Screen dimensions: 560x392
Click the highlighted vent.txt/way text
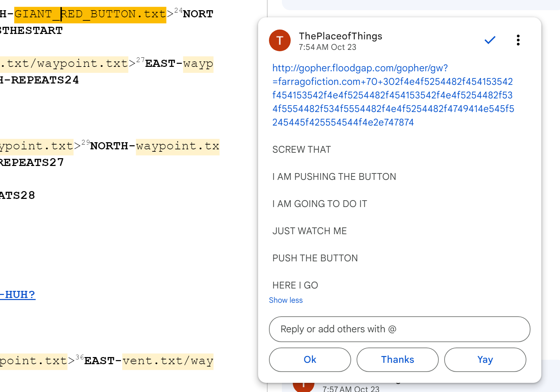click(168, 361)
